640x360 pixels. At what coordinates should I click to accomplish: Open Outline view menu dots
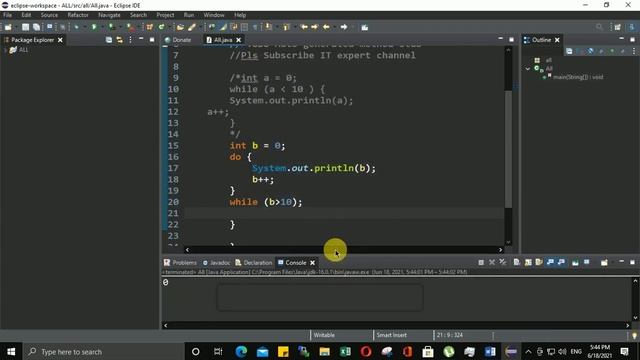click(634, 51)
